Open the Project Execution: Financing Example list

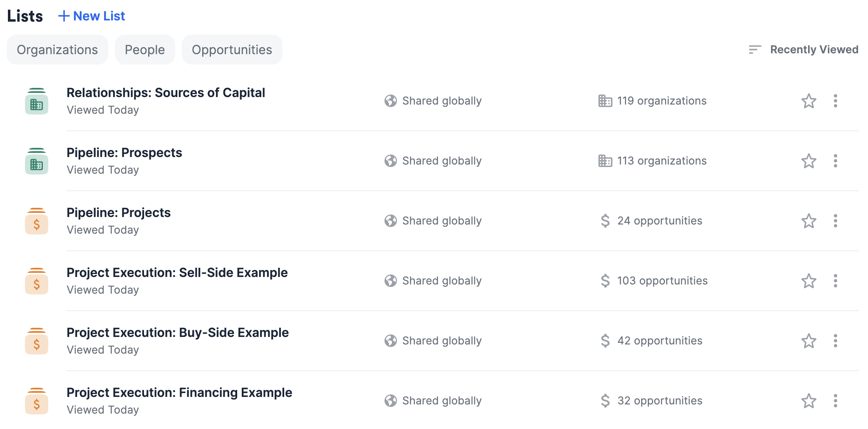(179, 392)
